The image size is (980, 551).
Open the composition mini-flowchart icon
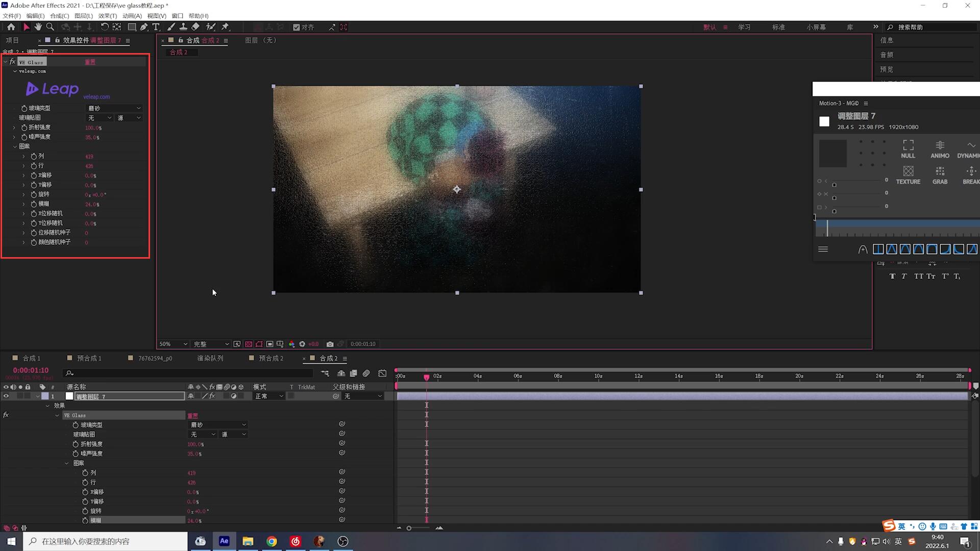[325, 373]
